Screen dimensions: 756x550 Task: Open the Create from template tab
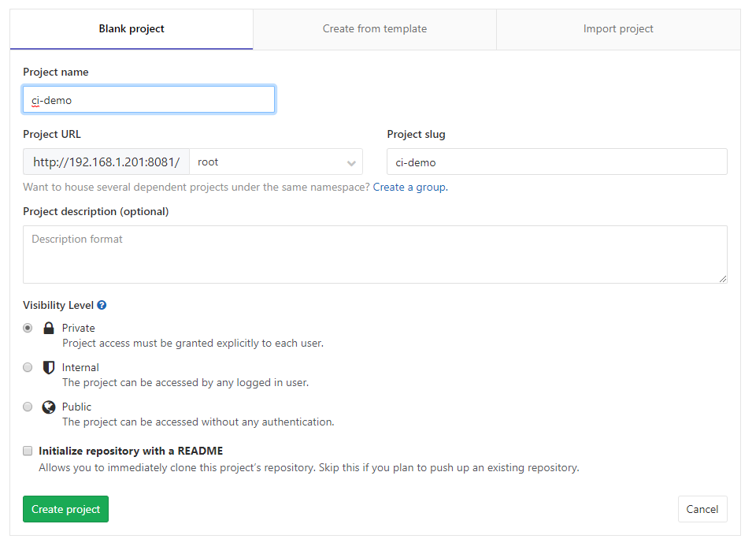pyautogui.click(x=375, y=29)
